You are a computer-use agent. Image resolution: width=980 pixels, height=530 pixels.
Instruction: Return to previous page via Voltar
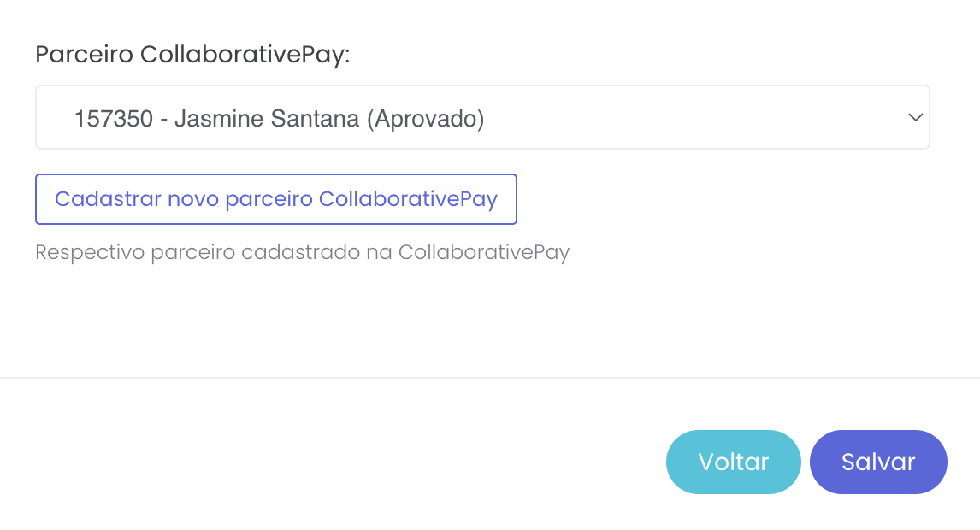(x=733, y=462)
